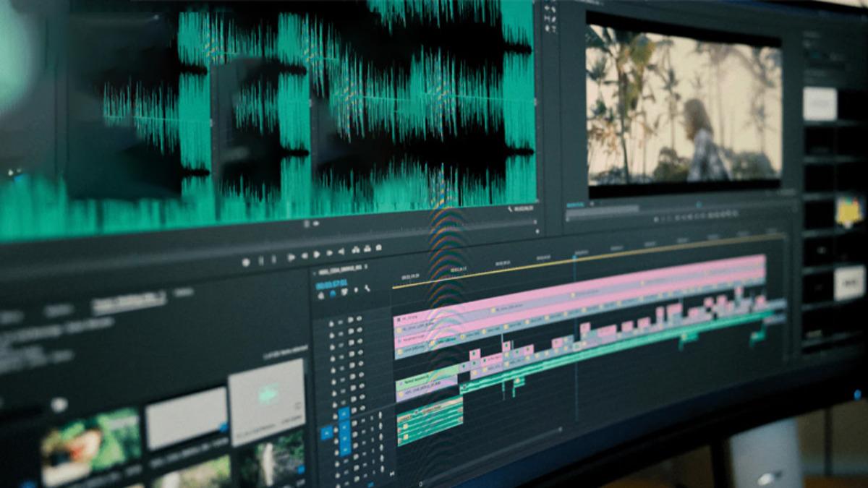Image resolution: width=868 pixels, height=488 pixels.
Task: Click the blue source patch button on audio tracks
Action: (x=327, y=433)
